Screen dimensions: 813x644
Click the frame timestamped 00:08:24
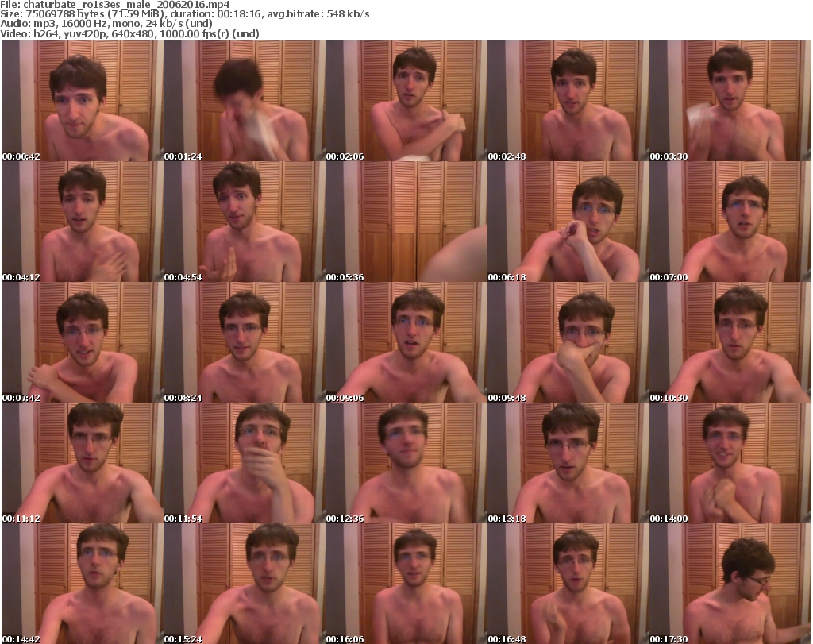245,343
